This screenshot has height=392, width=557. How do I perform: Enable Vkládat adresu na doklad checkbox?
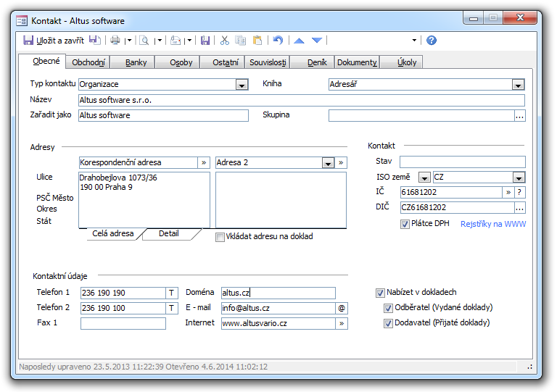point(220,237)
